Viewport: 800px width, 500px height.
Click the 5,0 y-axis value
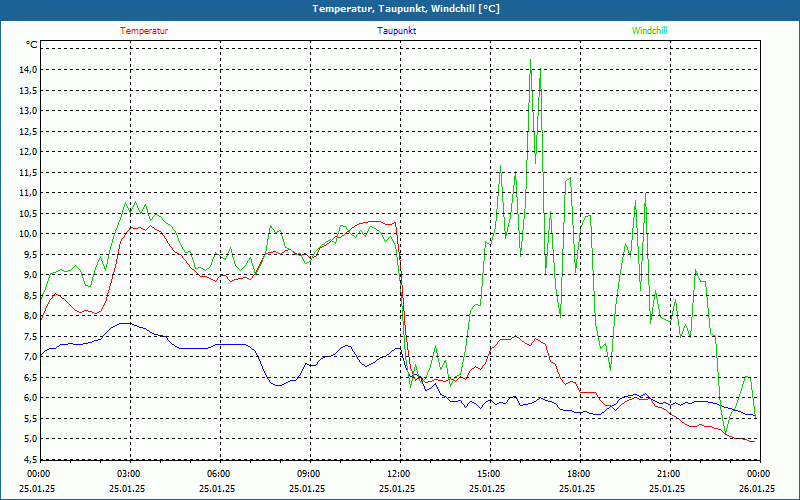coord(31,439)
